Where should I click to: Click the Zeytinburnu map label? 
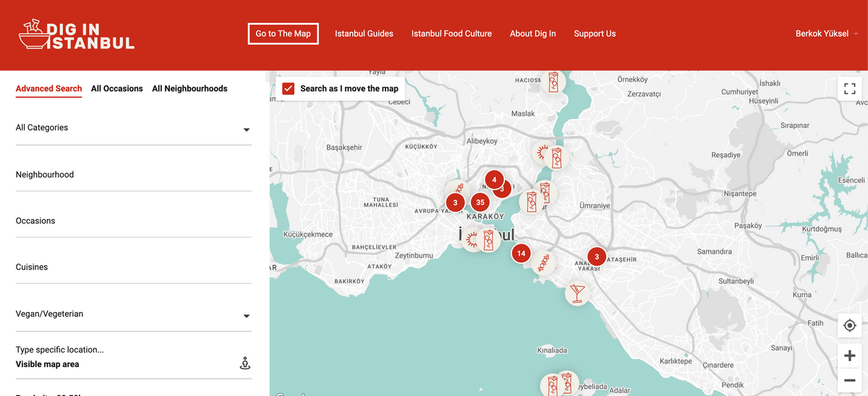(414, 256)
